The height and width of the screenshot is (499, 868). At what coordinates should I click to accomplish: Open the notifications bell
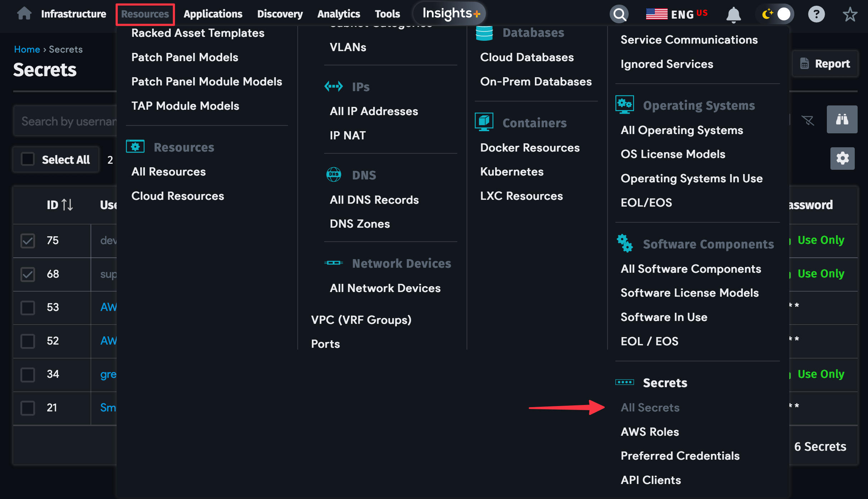[733, 14]
